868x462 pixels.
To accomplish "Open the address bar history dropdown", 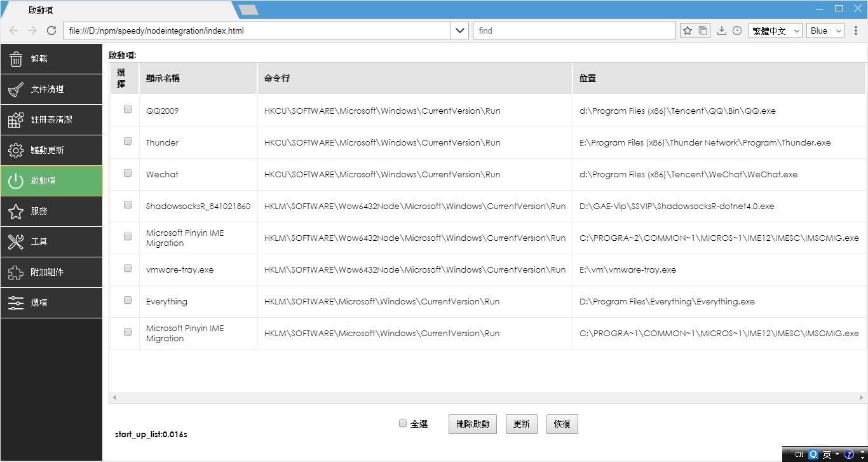I will [460, 31].
